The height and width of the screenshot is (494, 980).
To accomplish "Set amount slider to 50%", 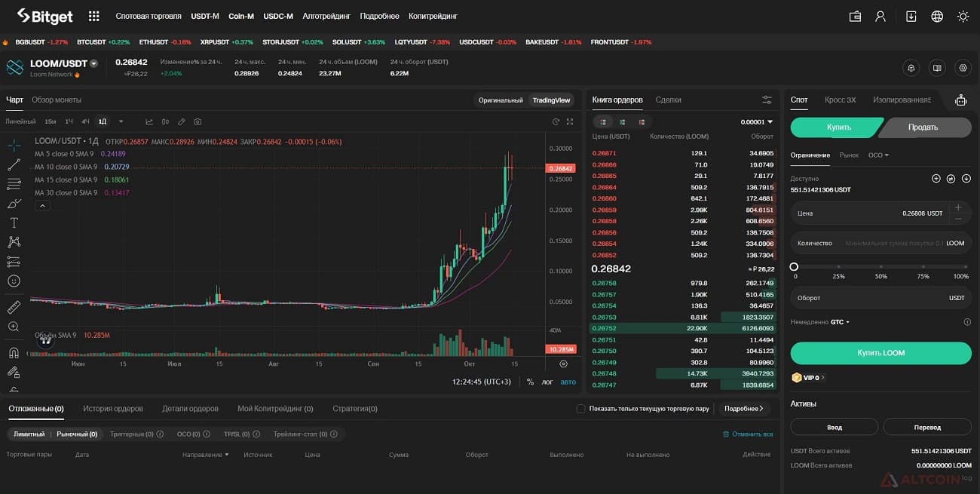I will point(880,267).
